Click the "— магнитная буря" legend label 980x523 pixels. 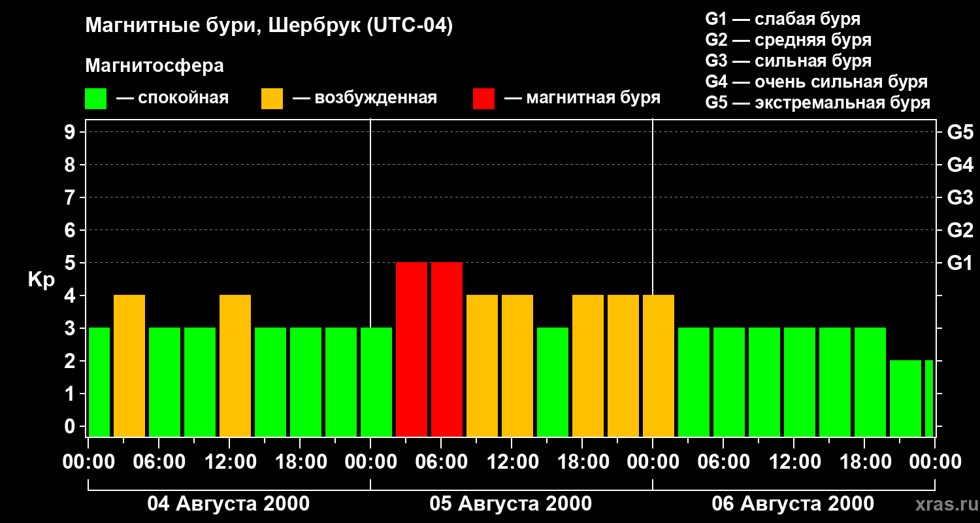pos(582,98)
